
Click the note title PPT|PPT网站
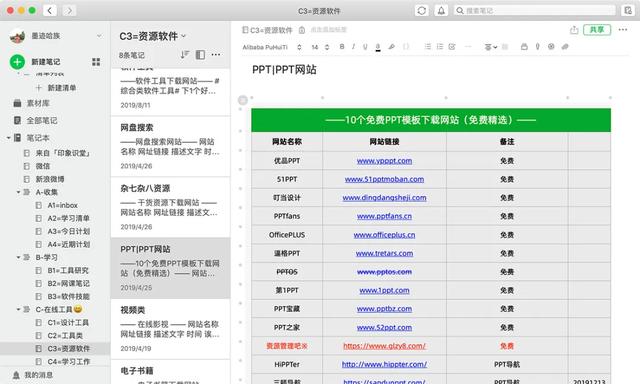pos(284,70)
